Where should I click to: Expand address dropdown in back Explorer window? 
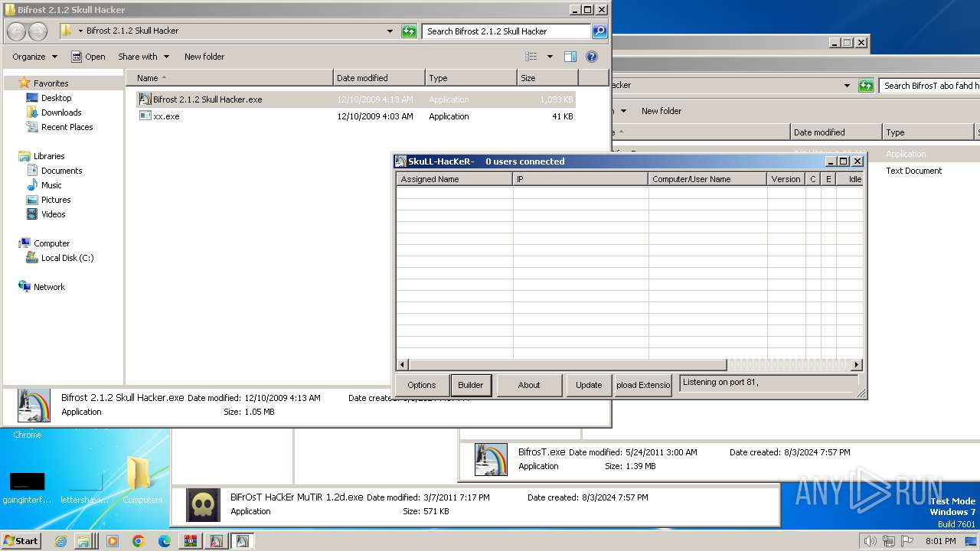pos(847,86)
